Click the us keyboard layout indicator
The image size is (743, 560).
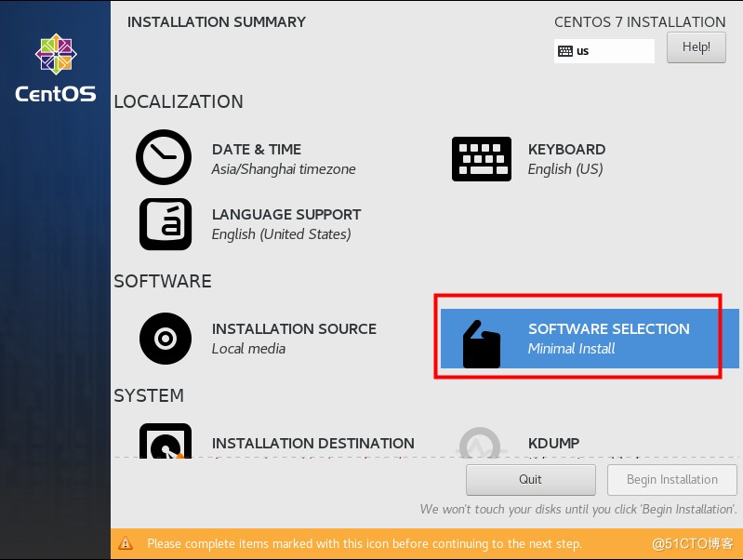604,51
